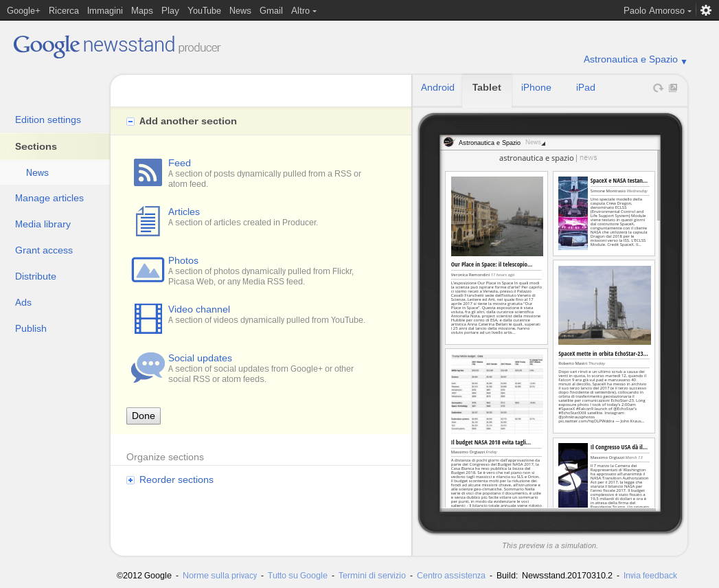Open 'Il Congresso USA dà il...' headline
Image resolution: width=719 pixels, height=588 pixels.
tap(619, 447)
